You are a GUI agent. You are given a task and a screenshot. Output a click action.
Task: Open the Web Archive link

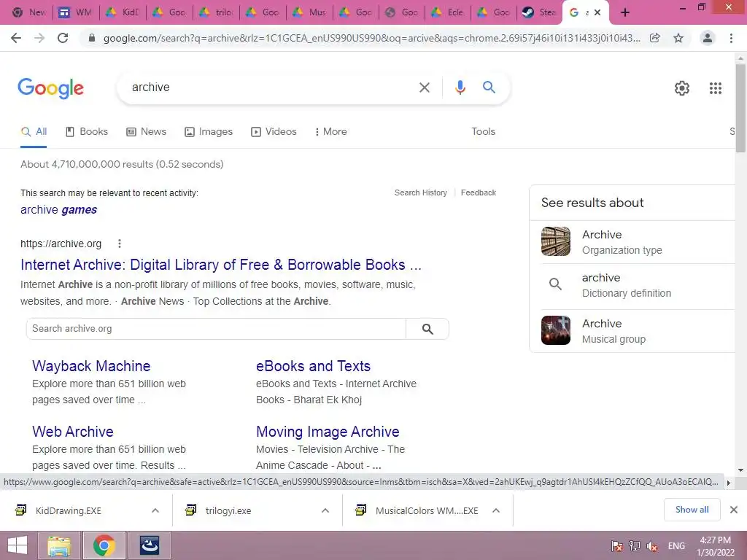pos(73,432)
